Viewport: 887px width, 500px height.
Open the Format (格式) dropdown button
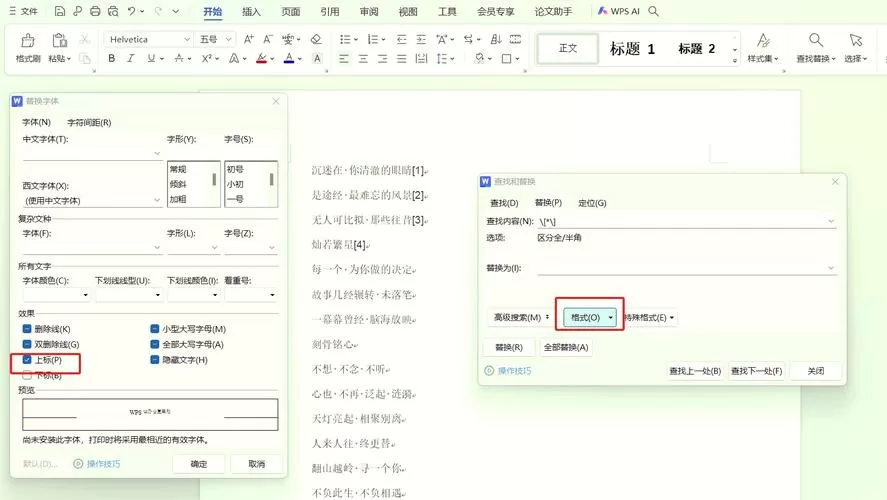tap(590, 317)
